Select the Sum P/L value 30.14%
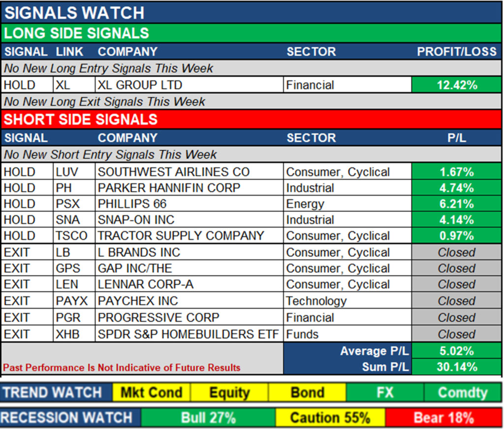 coord(456,367)
